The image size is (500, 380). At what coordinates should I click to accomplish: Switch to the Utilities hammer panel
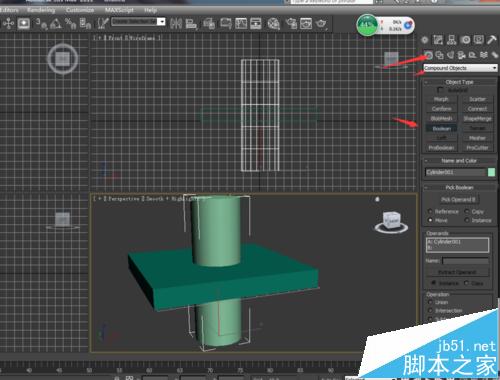pos(492,40)
